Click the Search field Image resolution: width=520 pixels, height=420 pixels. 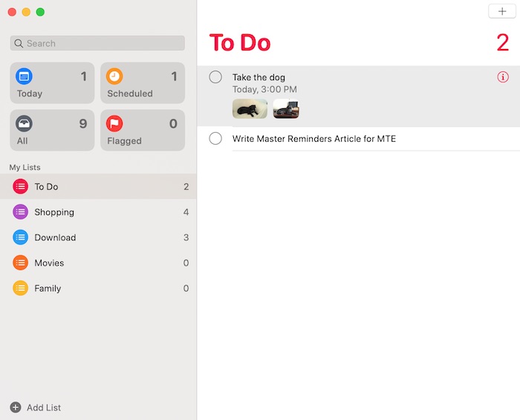pyautogui.click(x=97, y=43)
